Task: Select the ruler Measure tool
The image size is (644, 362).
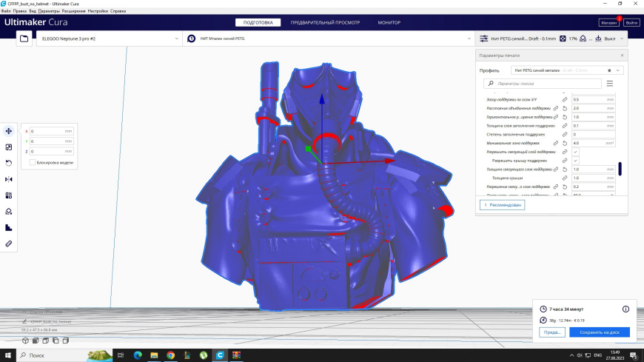Action: [x=9, y=244]
